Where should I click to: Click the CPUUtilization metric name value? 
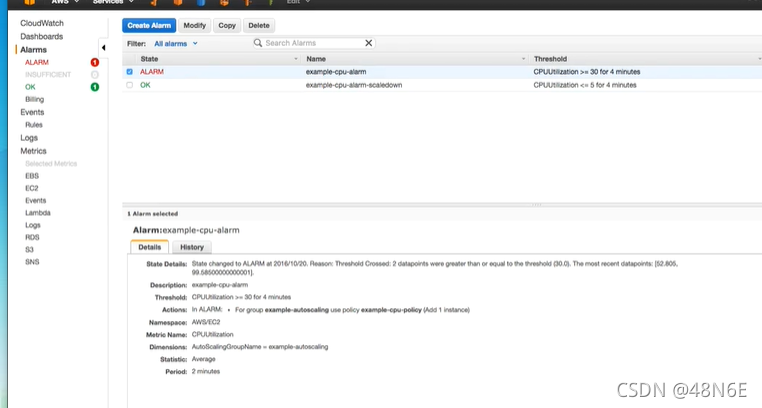pos(212,335)
